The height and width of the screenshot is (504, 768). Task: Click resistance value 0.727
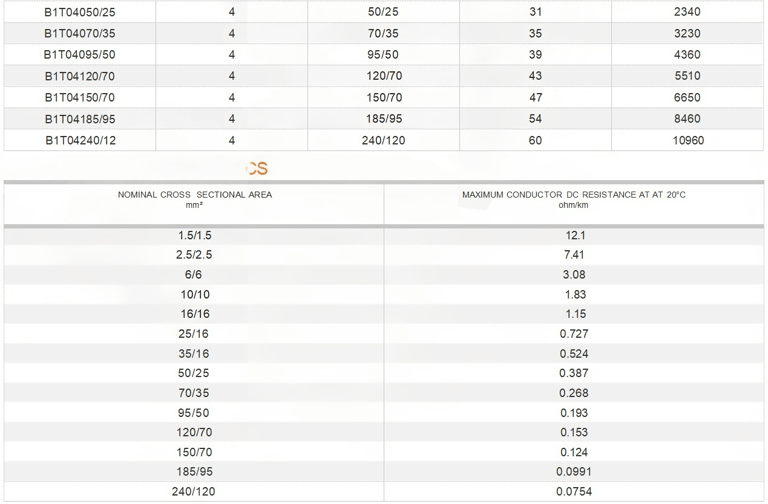(574, 334)
